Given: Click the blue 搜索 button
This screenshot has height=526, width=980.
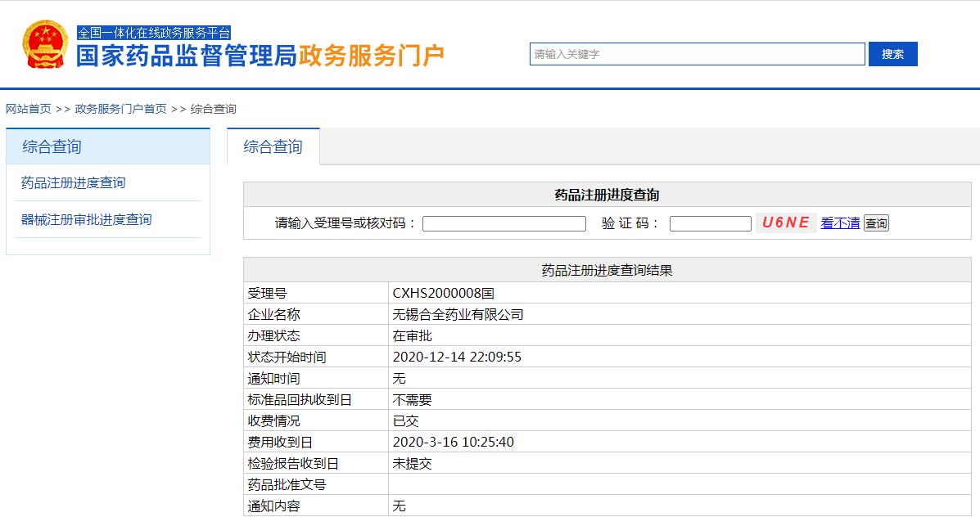Looking at the screenshot, I should pos(892,54).
